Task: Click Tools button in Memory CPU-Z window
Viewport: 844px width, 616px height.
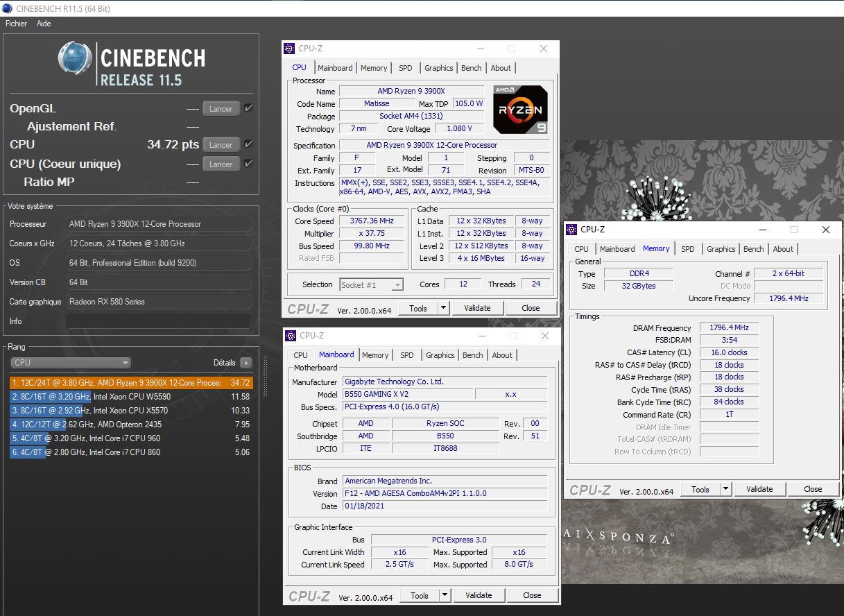Action: (x=700, y=489)
